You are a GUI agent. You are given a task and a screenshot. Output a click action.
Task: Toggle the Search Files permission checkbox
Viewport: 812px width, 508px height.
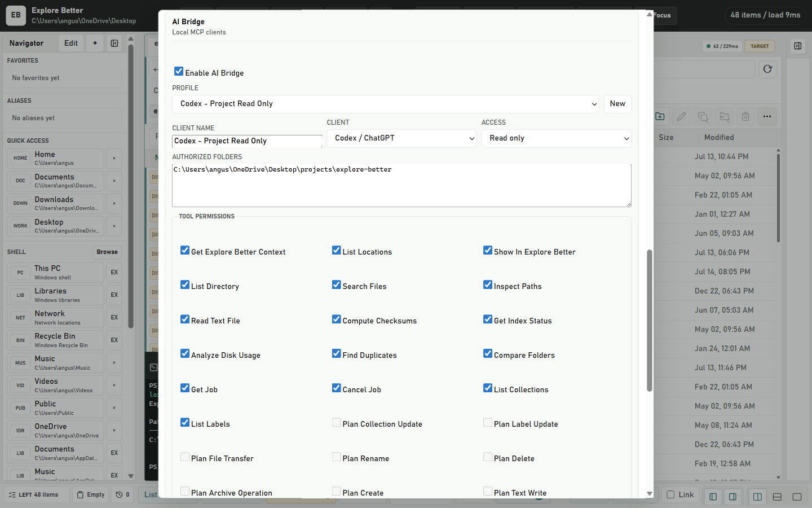(x=336, y=284)
